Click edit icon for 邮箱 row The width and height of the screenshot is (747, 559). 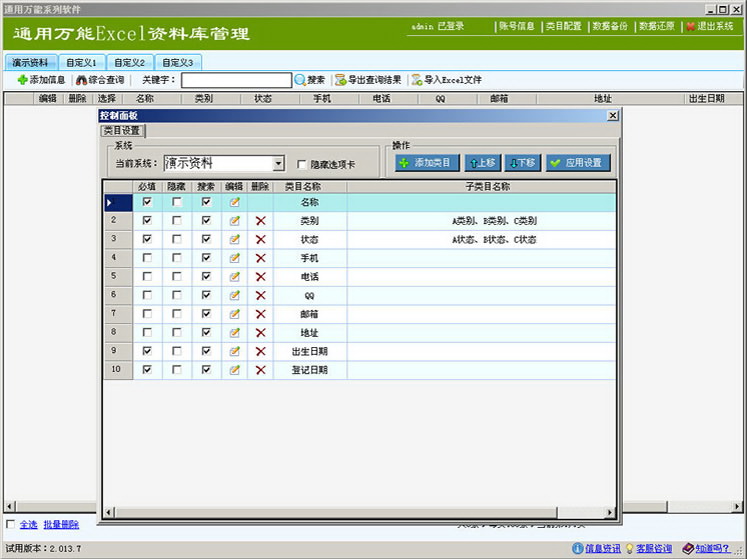click(x=234, y=314)
